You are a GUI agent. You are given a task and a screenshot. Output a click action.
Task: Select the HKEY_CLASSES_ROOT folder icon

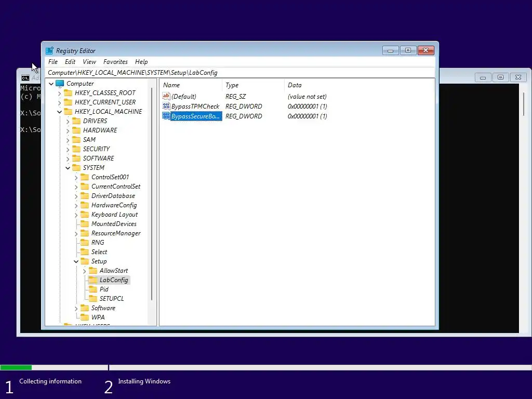pyautogui.click(x=68, y=93)
